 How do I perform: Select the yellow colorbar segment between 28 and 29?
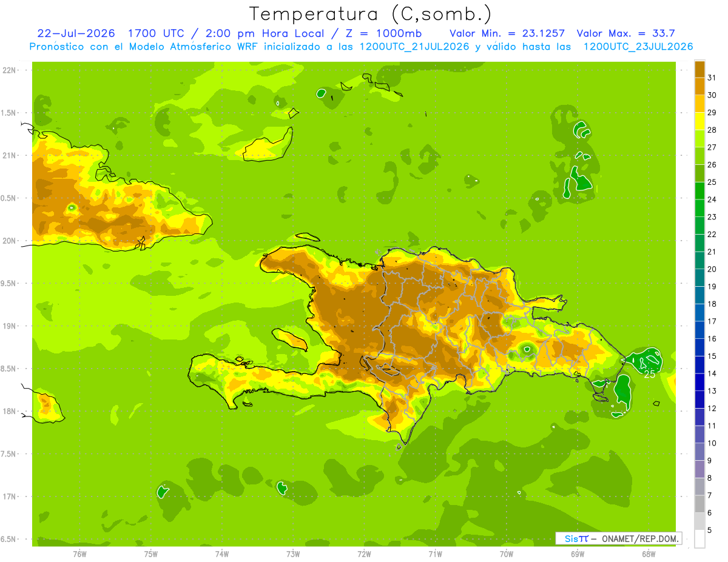click(699, 121)
